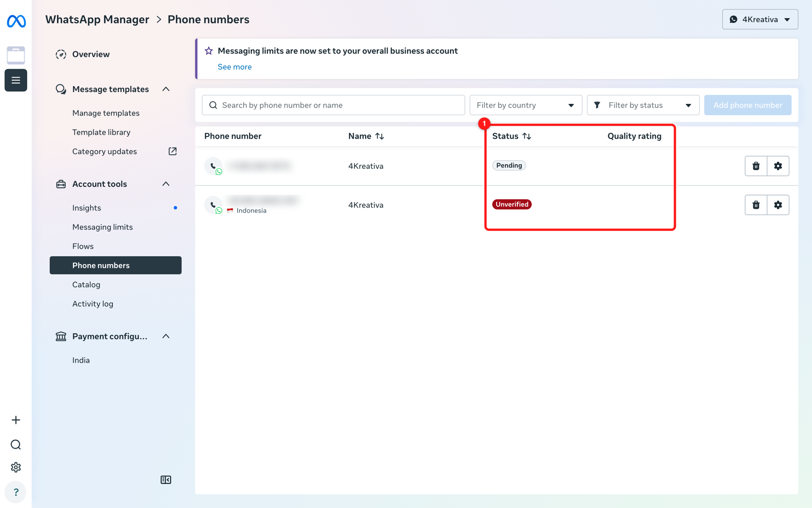The image size is (812, 508).
Task: Click the Meta logo icon
Action: coord(16,21)
